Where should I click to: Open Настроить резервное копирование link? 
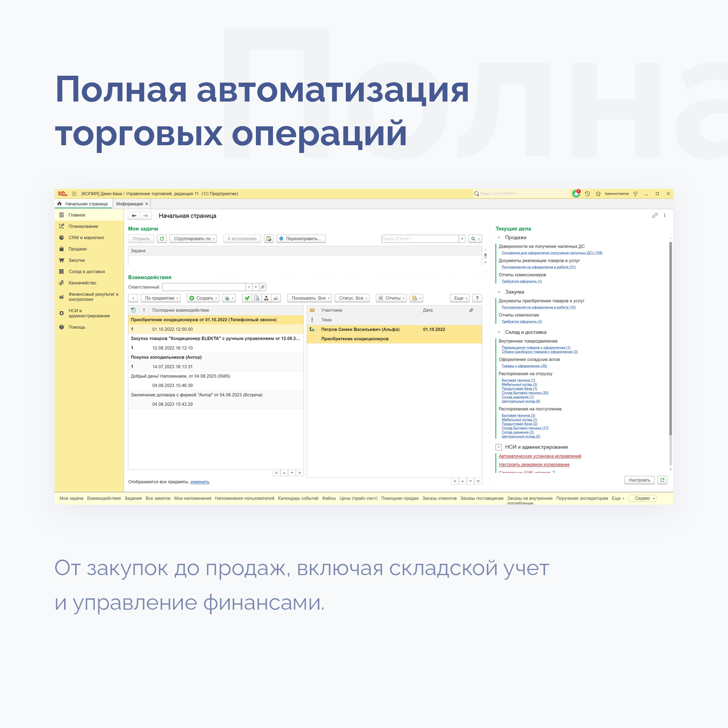tap(534, 464)
